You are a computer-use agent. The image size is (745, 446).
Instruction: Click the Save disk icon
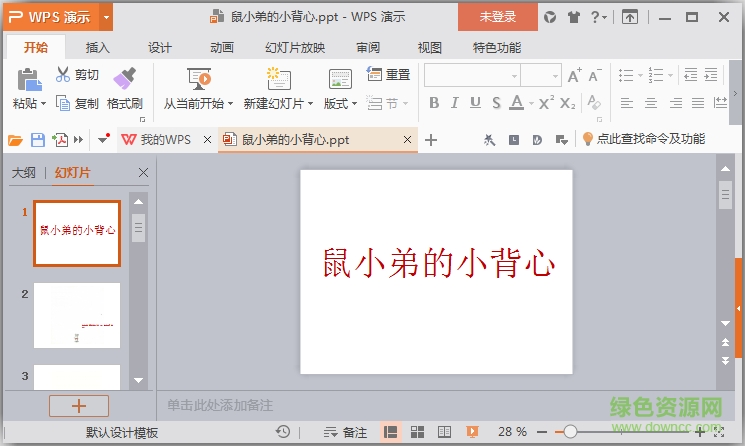tap(38, 140)
